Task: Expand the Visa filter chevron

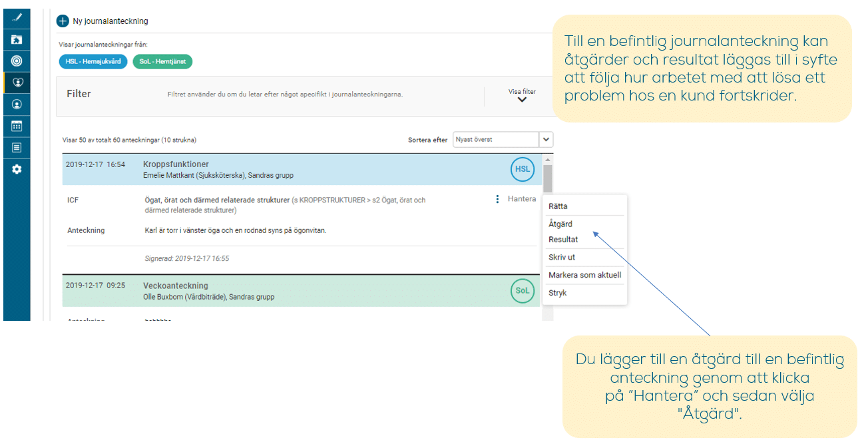Action: pos(522,100)
